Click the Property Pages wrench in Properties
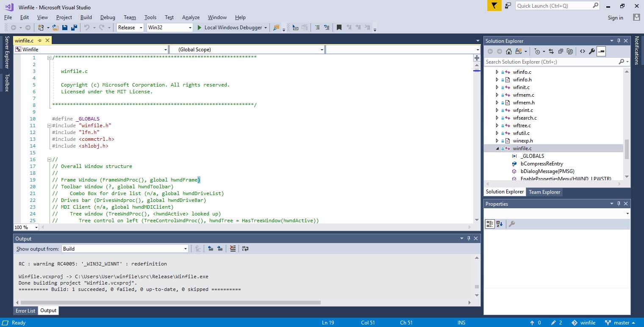644x327 pixels. click(x=511, y=224)
